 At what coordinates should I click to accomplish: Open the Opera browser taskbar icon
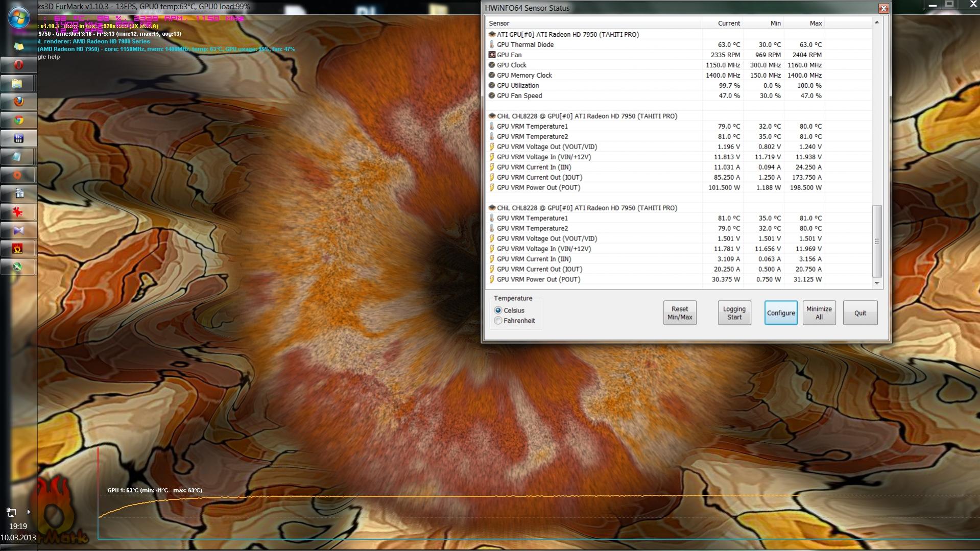click(18, 65)
